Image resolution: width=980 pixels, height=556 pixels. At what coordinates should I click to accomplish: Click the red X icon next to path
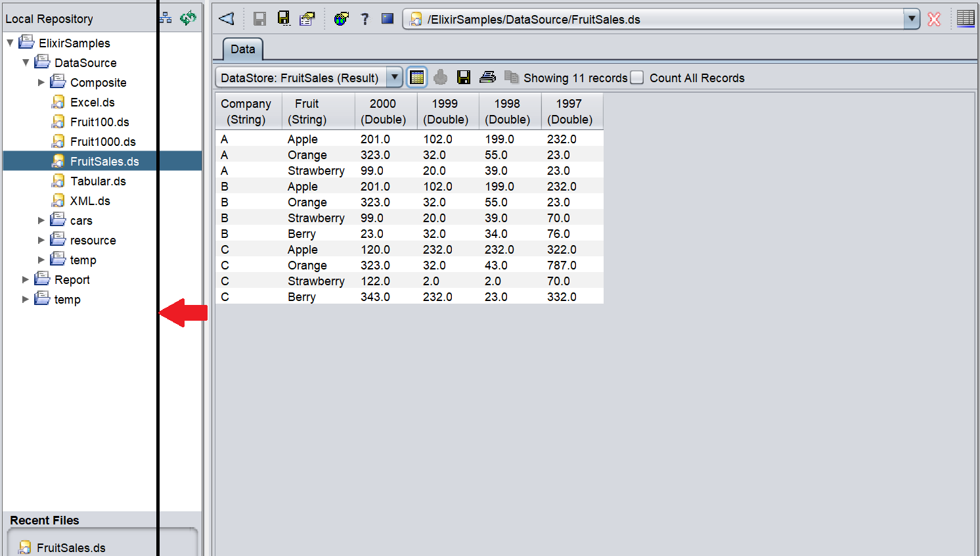934,19
